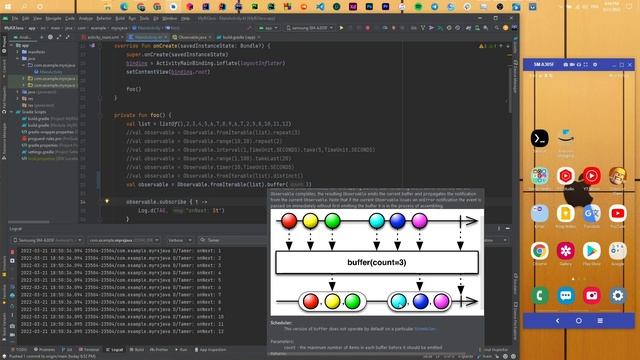This screenshot has width=640, height=360.
Task: Open phone Settings gear in the dock
Action: click(618, 295)
